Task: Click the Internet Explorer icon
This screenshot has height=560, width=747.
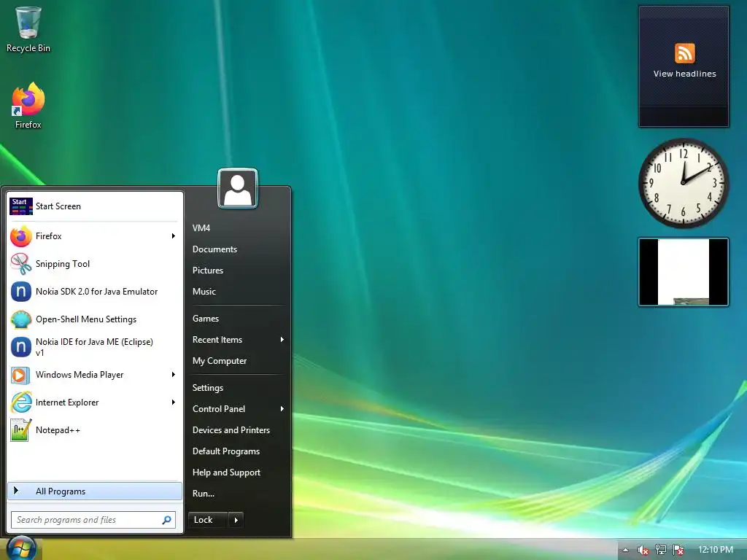Action: pyautogui.click(x=21, y=402)
